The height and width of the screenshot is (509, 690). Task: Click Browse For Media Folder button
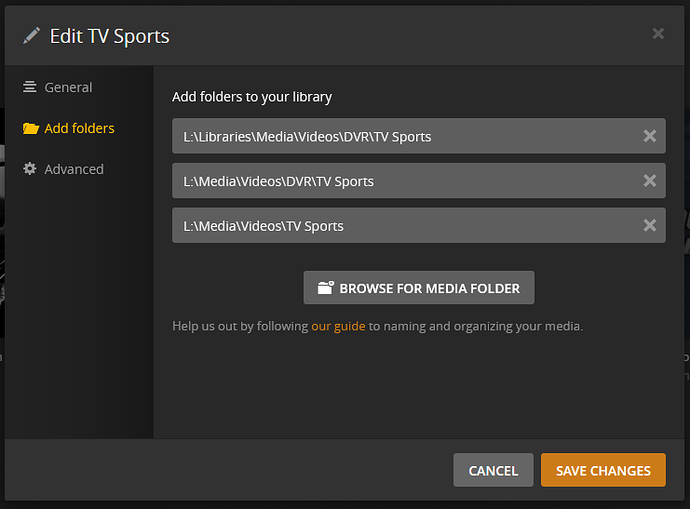[x=419, y=288]
